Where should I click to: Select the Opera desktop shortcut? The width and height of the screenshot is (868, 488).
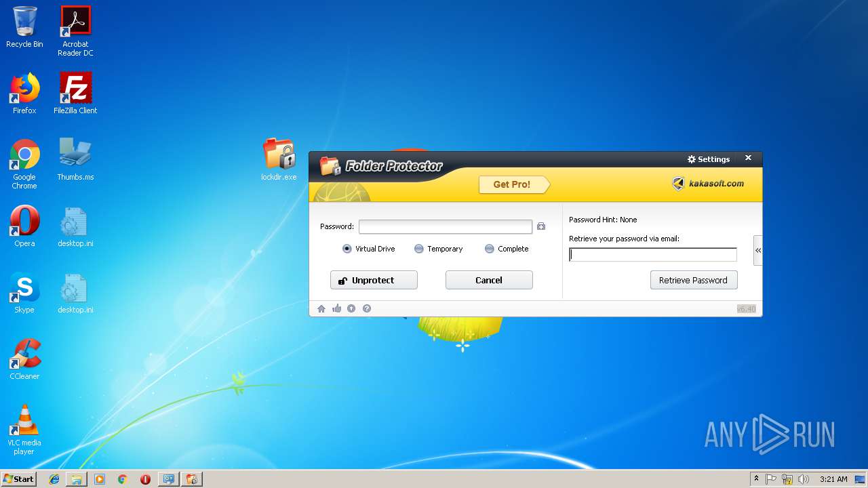tap(24, 226)
